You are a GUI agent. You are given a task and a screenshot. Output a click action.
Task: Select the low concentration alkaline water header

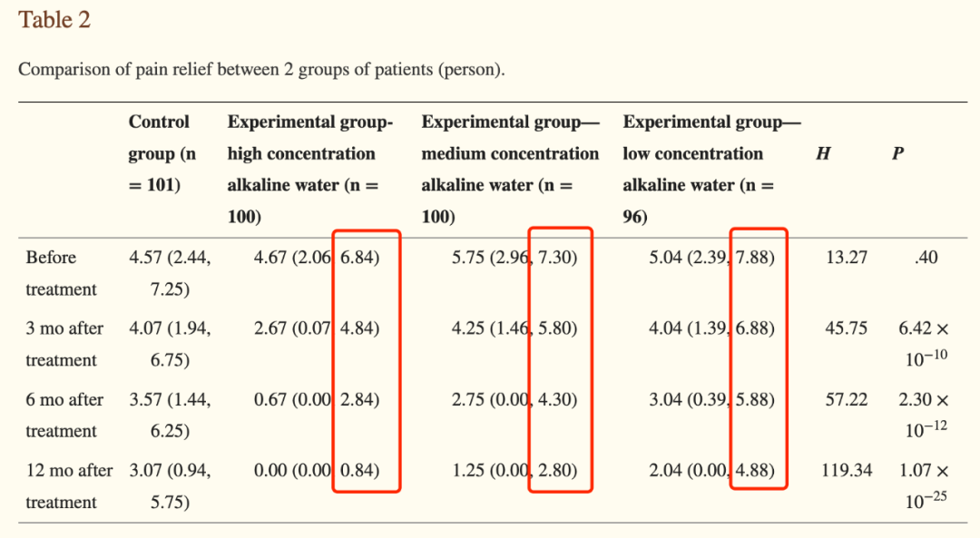click(x=711, y=169)
